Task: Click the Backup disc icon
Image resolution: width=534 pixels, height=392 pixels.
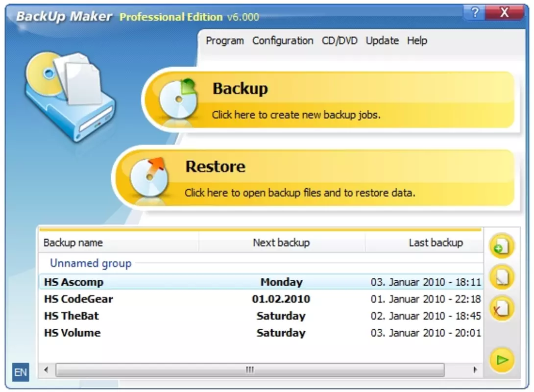Action: pos(177,99)
